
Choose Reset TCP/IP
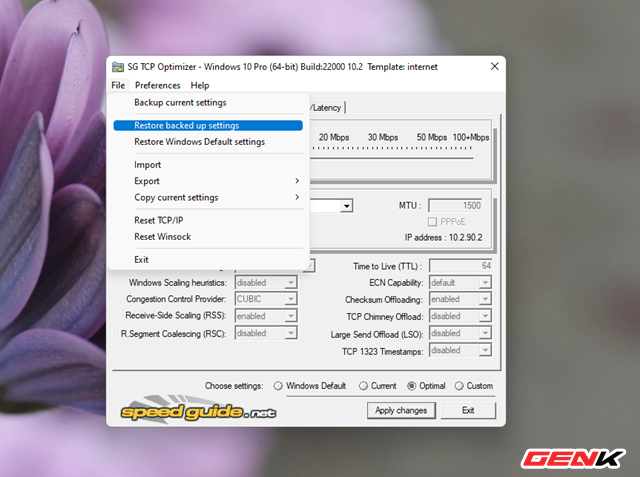click(x=208, y=220)
